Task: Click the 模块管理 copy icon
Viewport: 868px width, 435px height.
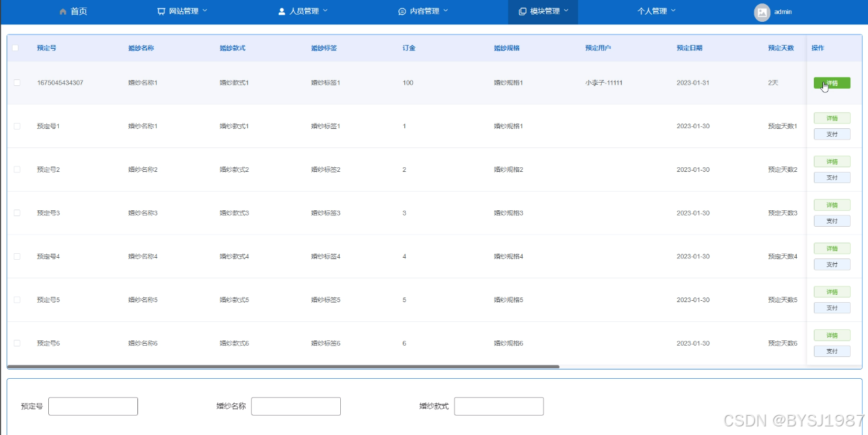Action: pos(523,11)
